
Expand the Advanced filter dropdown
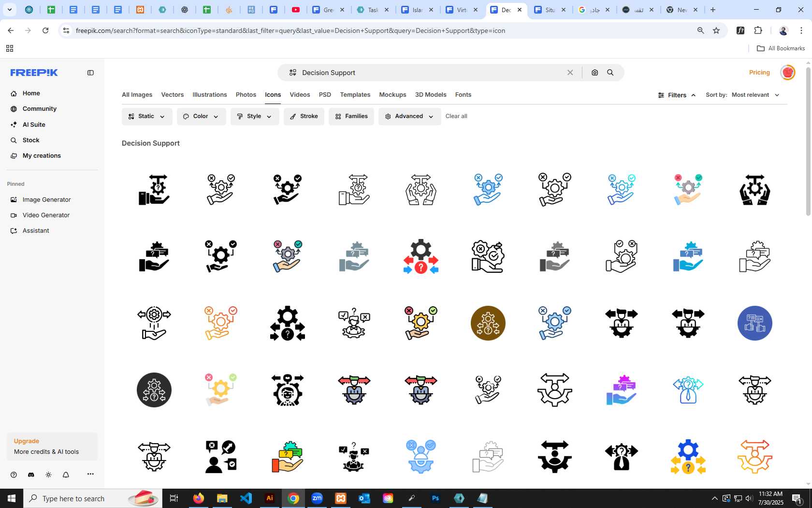click(x=410, y=117)
